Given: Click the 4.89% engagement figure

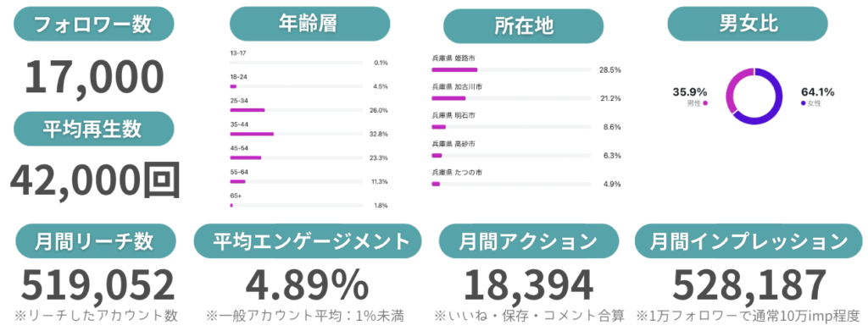Looking at the screenshot, I should click(307, 284).
